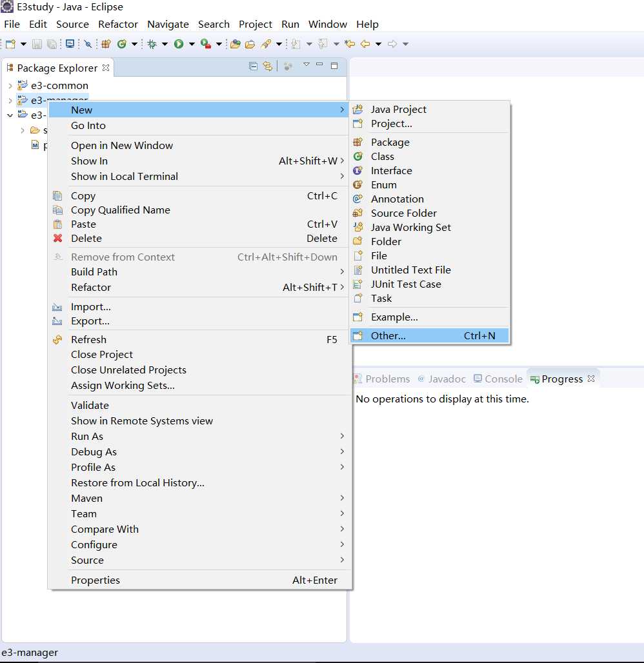Viewport: 644px width, 663px height.
Task: Click the Save toolbar icon
Action: click(x=37, y=44)
